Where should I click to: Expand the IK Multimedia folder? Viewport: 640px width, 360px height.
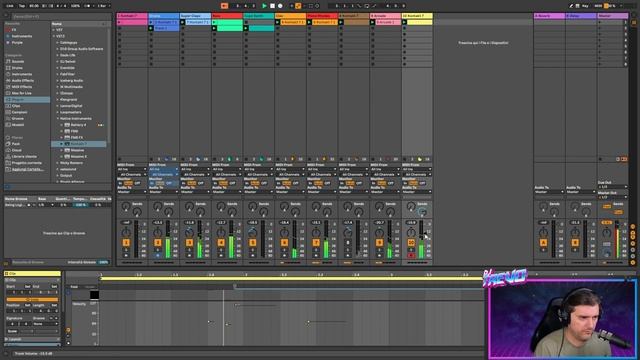pyautogui.click(x=57, y=87)
